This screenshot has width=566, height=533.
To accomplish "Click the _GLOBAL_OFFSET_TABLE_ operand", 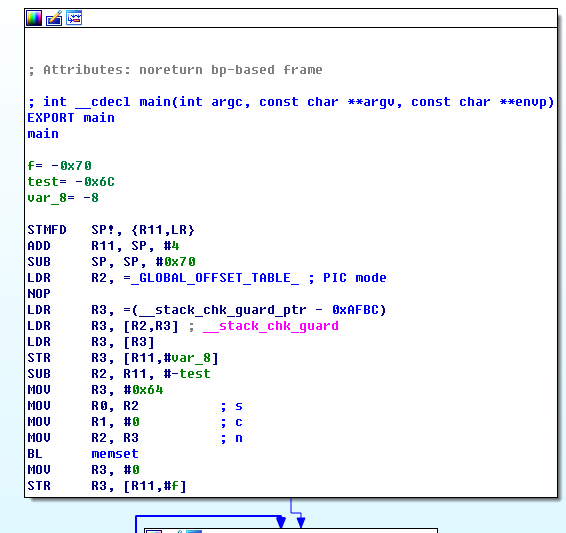I will point(215,278).
